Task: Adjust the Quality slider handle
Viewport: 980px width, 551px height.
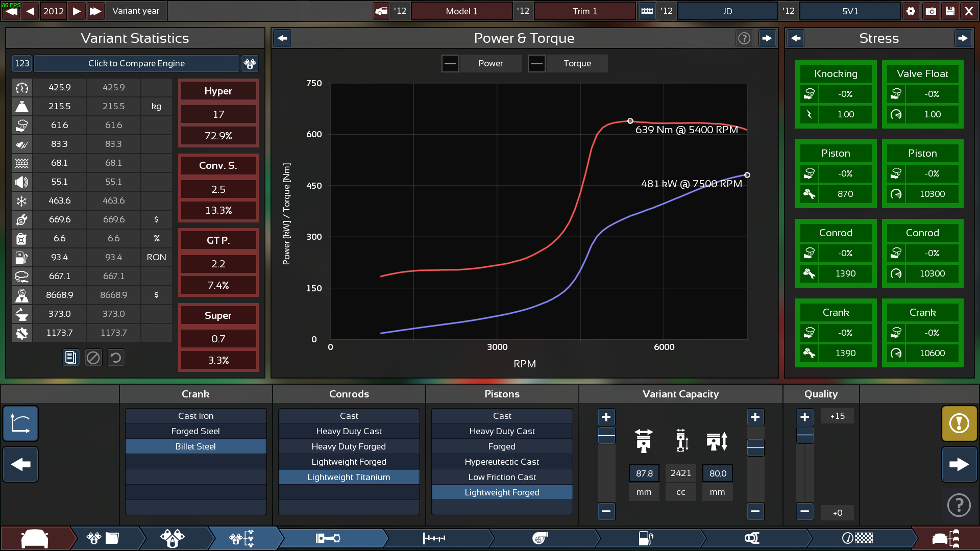Action: click(x=805, y=435)
